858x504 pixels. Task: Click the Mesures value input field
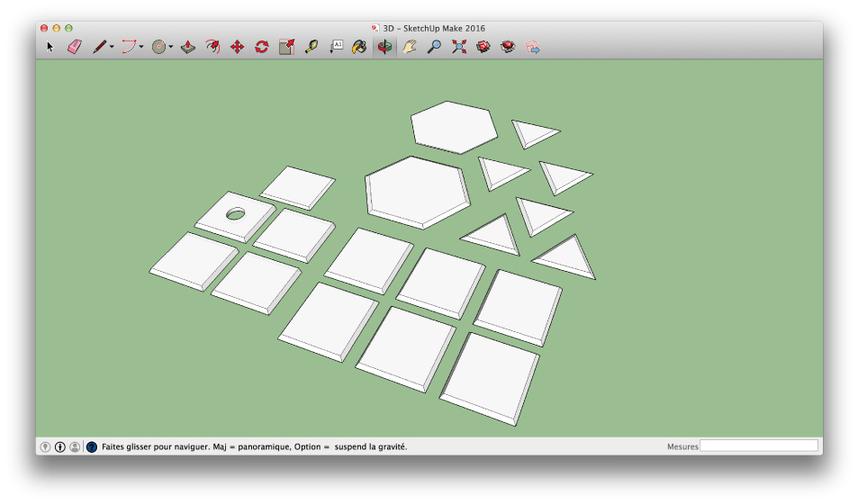click(759, 446)
